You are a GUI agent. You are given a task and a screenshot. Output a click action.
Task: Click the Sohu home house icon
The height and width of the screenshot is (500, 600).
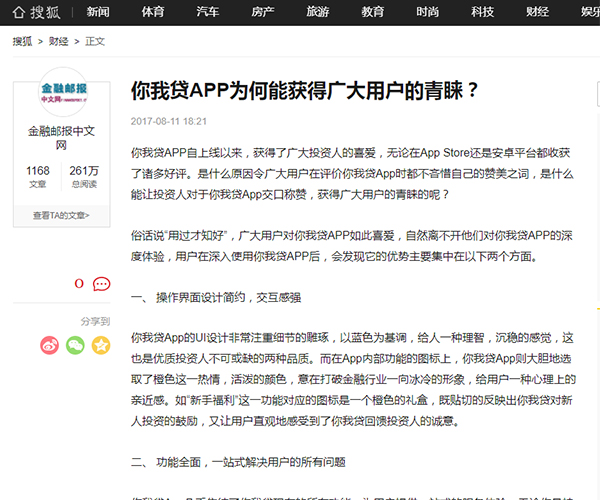pos(18,12)
